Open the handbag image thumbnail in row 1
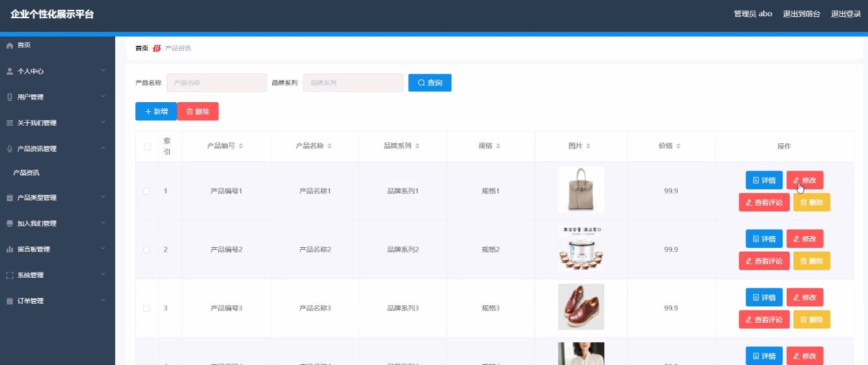Image resolution: width=868 pixels, height=365 pixels. click(581, 190)
